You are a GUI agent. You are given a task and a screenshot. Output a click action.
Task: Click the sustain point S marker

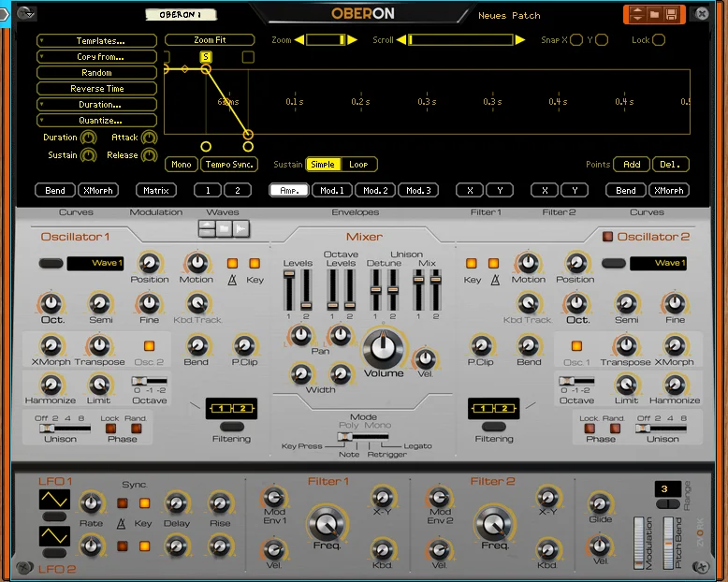coord(206,57)
